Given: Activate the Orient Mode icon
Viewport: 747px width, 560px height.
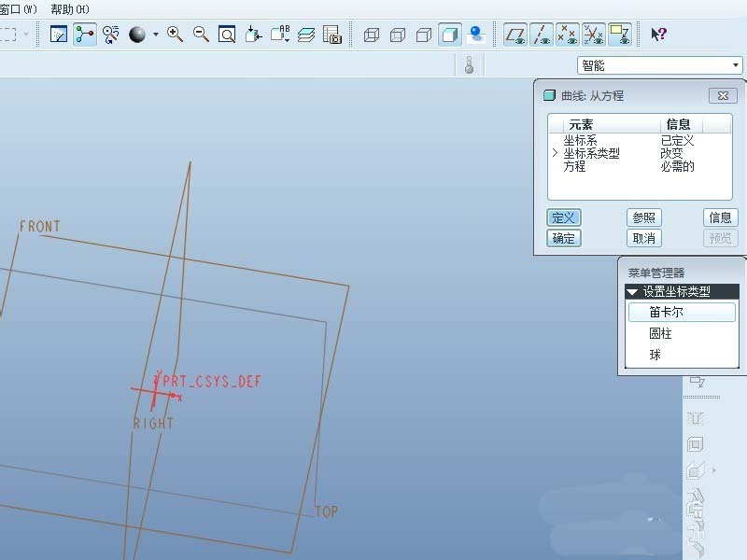Looking at the screenshot, I should (x=111, y=35).
